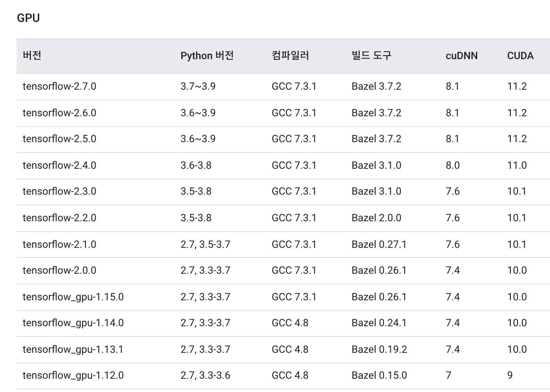Screen dimensions: 550x392
Task: Click Python 2.7, 3.3-3.7 in tensorflow-2.0.0 row
Action: [205, 270]
